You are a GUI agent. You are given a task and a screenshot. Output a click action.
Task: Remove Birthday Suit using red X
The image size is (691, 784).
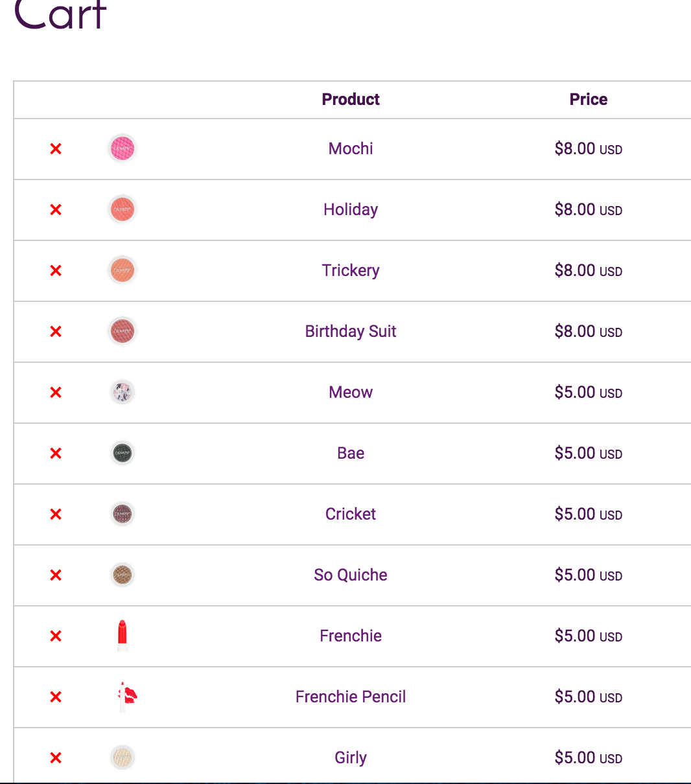click(56, 332)
